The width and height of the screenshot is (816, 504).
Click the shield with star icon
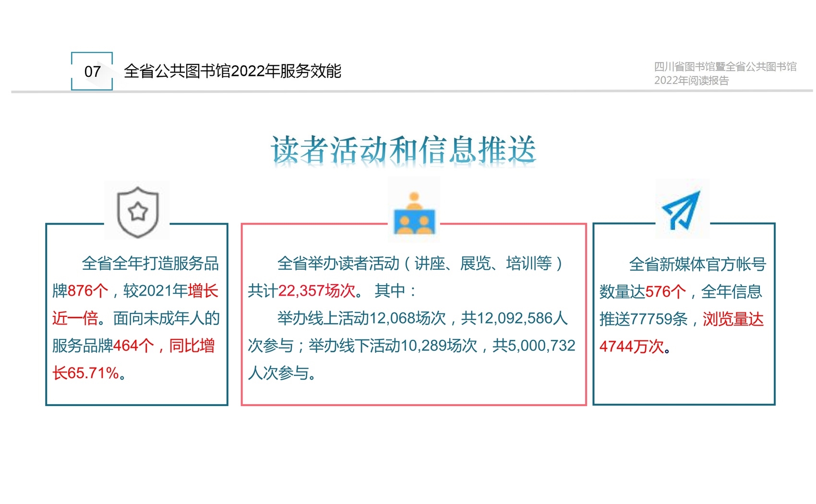pos(138,212)
